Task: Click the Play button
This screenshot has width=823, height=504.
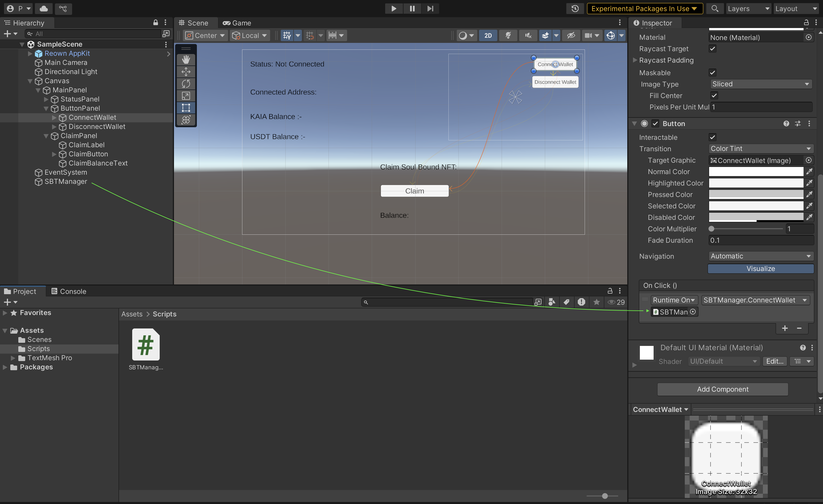Action: tap(393, 9)
